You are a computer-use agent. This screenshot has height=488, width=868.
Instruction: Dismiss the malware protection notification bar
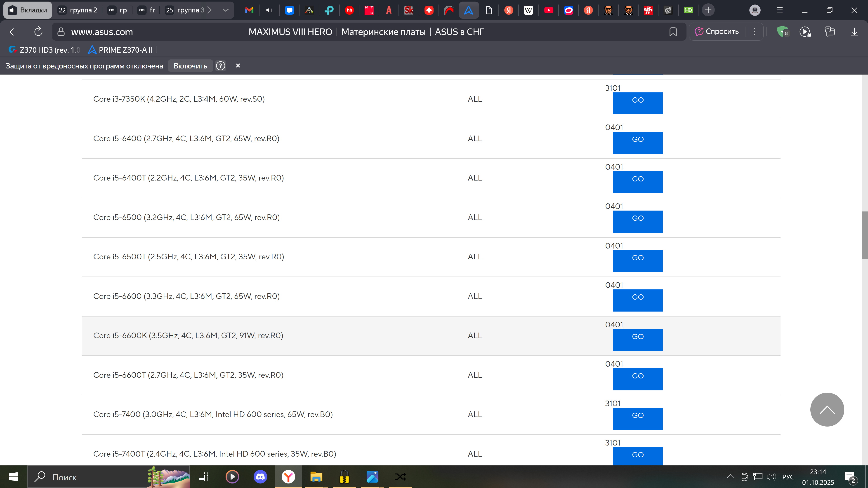[x=238, y=66]
